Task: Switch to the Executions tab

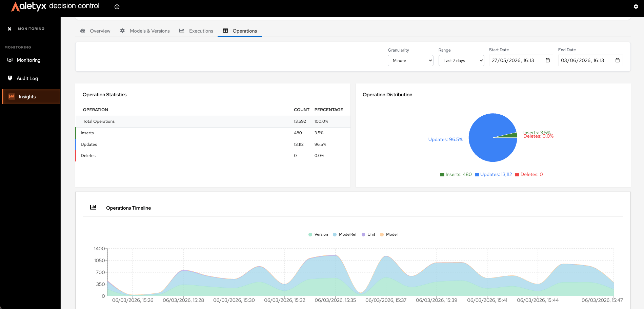Action: pos(196,31)
